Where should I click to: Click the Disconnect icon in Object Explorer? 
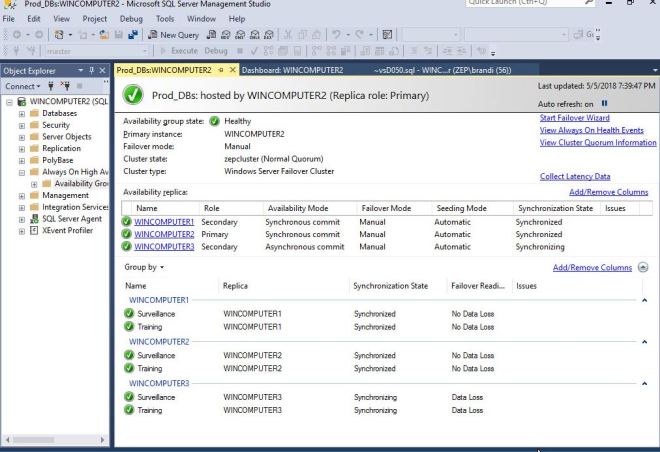[65, 87]
